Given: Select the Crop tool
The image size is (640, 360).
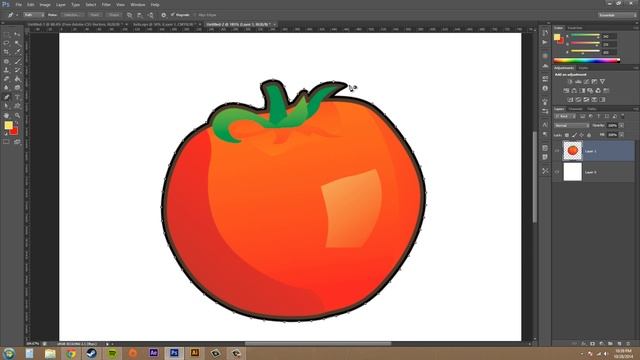Looking at the screenshot, I should (6, 52).
